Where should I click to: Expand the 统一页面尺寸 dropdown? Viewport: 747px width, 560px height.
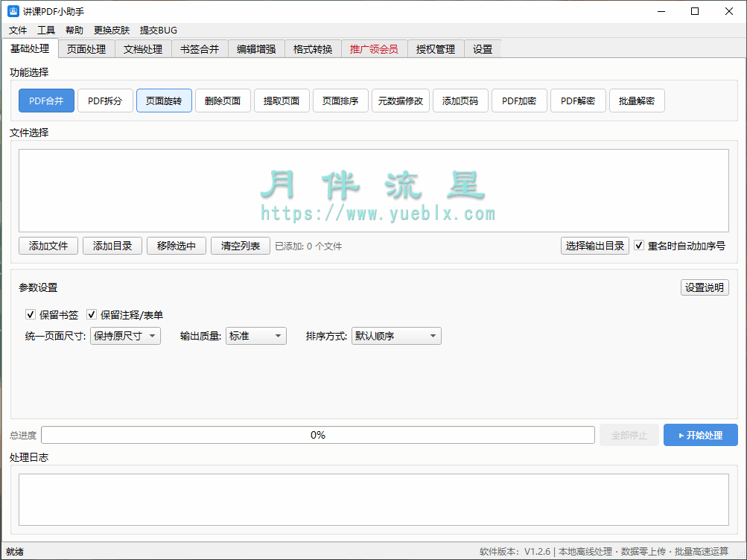click(125, 336)
